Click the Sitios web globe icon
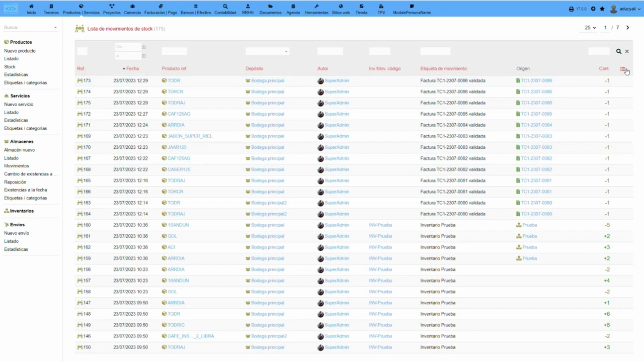The width and height of the screenshot is (644, 362). [341, 7]
